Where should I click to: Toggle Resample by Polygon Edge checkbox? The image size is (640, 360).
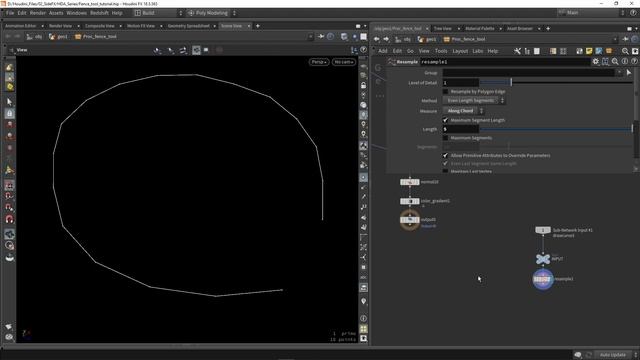(x=446, y=92)
